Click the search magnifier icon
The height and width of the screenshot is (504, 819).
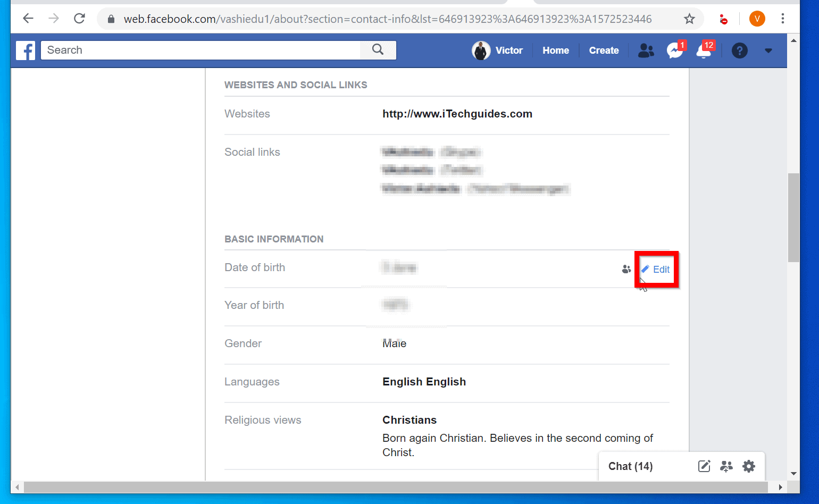378,49
